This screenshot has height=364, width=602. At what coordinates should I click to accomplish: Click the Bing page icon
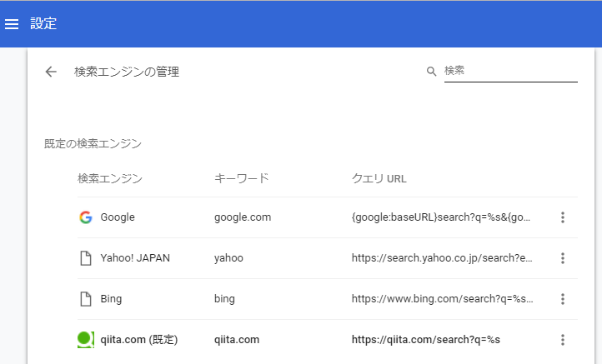86,299
